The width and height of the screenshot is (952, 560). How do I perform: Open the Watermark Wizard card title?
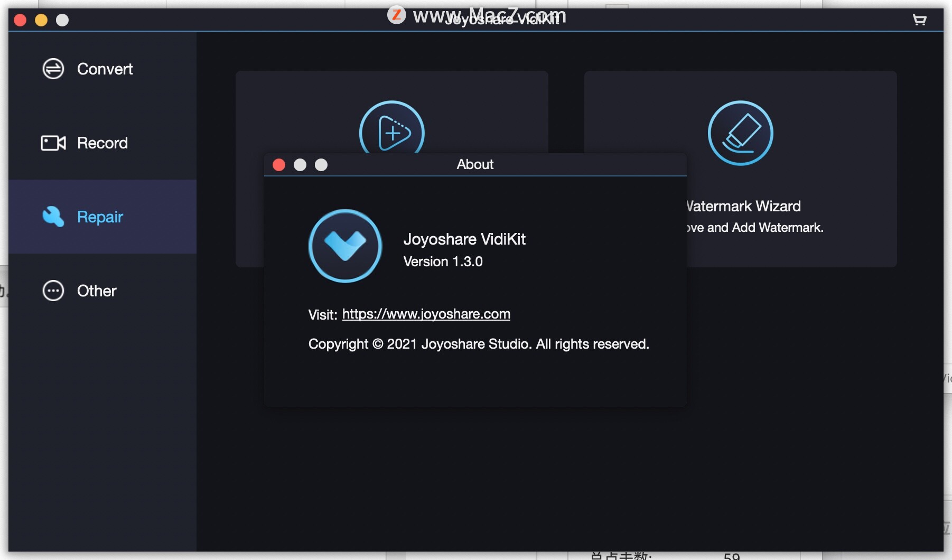[x=744, y=206]
